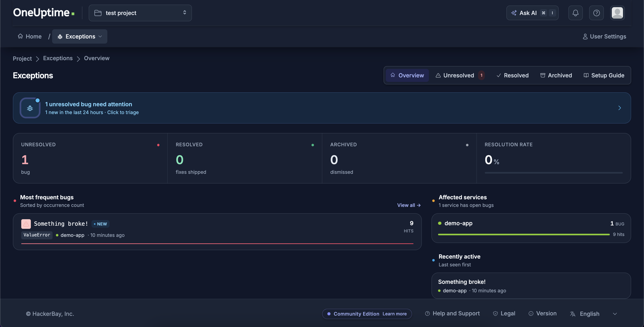Click the Help and Support question icon
644x327 pixels.
[427, 314]
